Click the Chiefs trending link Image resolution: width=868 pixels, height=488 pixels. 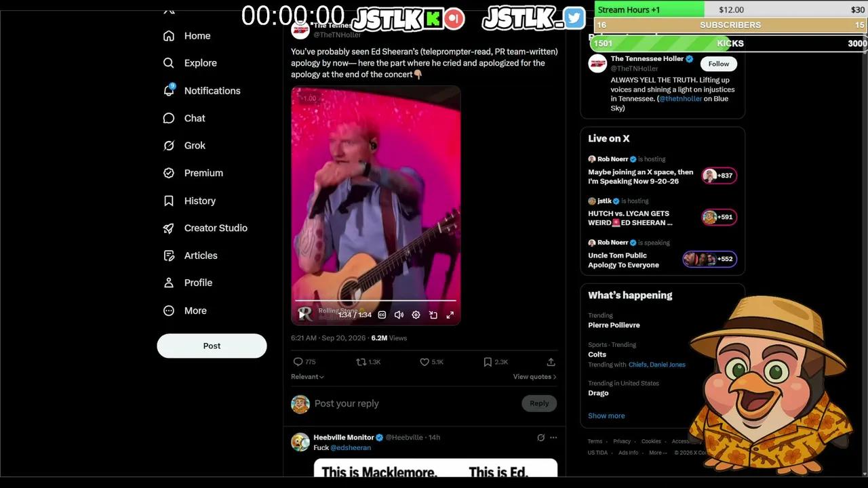(x=637, y=365)
